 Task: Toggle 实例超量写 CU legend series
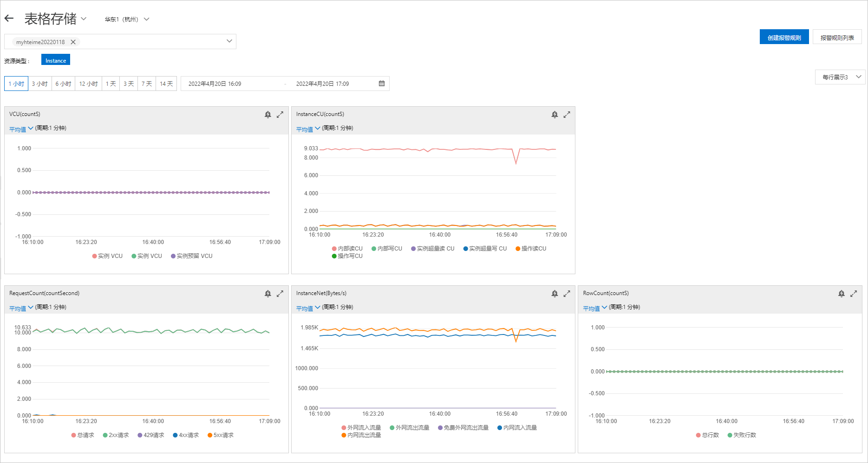pyautogui.click(x=485, y=249)
